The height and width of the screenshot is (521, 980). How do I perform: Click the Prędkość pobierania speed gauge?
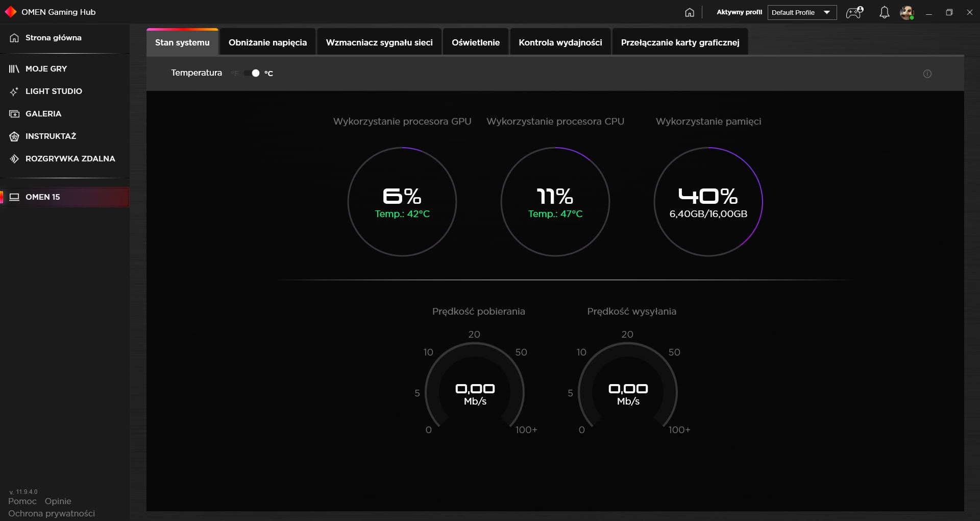coord(475,386)
